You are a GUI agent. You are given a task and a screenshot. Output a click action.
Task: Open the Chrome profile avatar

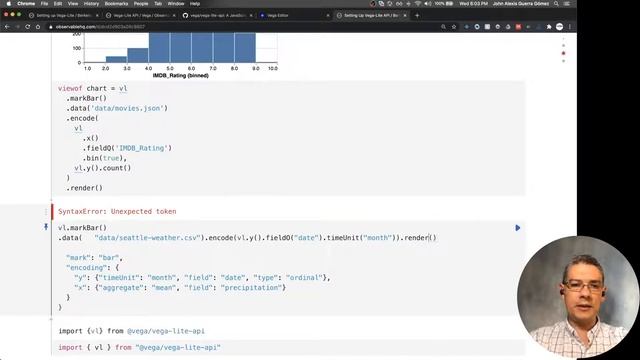coord(560,27)
